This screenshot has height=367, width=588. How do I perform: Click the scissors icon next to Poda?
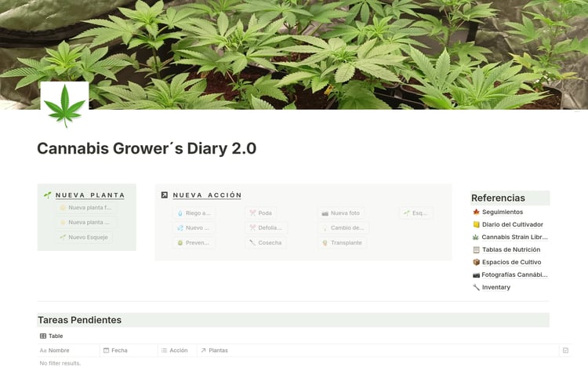(252, 213)
